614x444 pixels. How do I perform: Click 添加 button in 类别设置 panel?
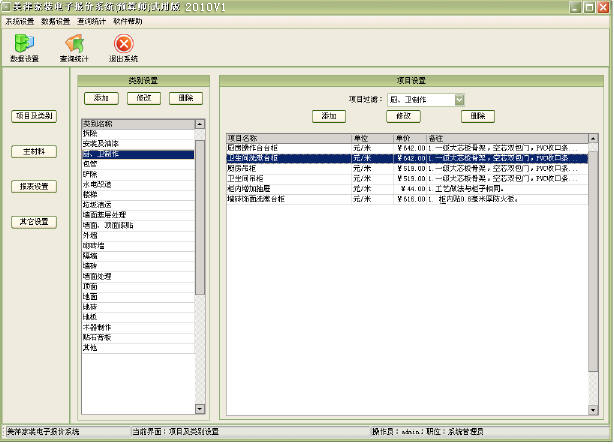pos(101,98)
